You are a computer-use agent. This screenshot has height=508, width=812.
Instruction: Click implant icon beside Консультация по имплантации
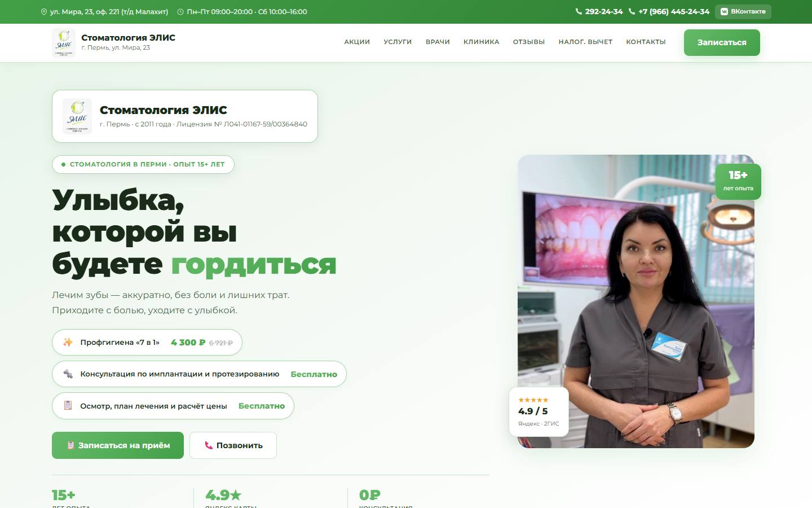point(68,374)
